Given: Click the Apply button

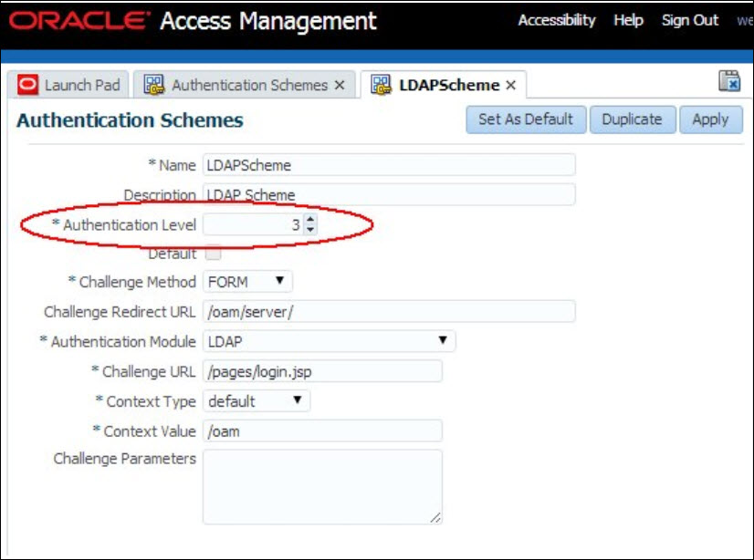Looking at the screenshot, I should pyautogui.click(x=711, y=119).
